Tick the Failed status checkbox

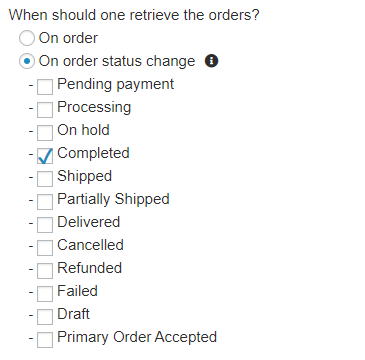coord(45,294)
